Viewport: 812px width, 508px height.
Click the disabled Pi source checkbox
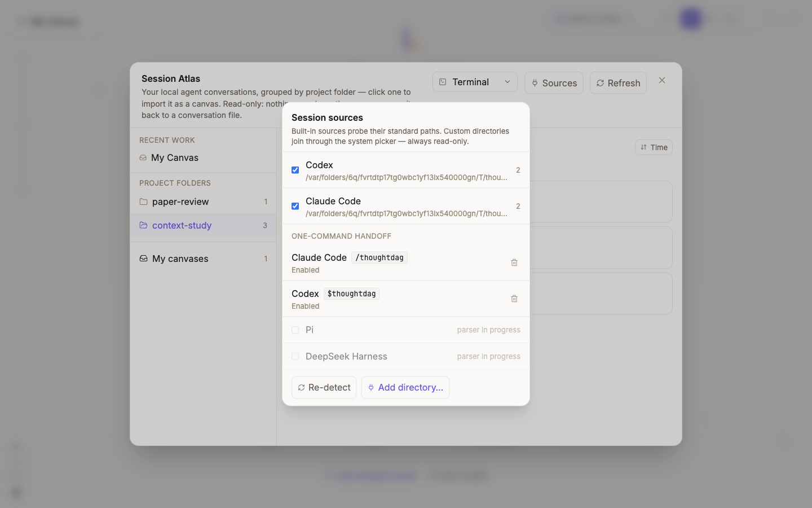(x=295, y=330)
